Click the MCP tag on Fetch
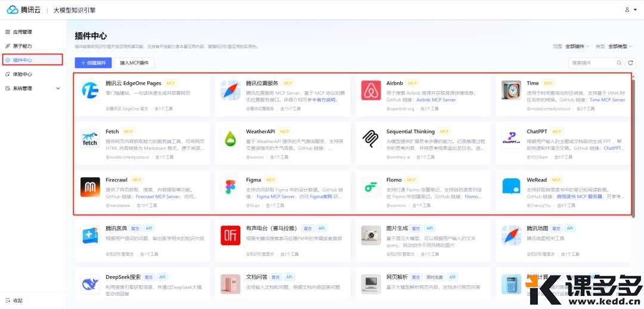Viewport: 644px width, 309px height. click(x=129, y=131)
